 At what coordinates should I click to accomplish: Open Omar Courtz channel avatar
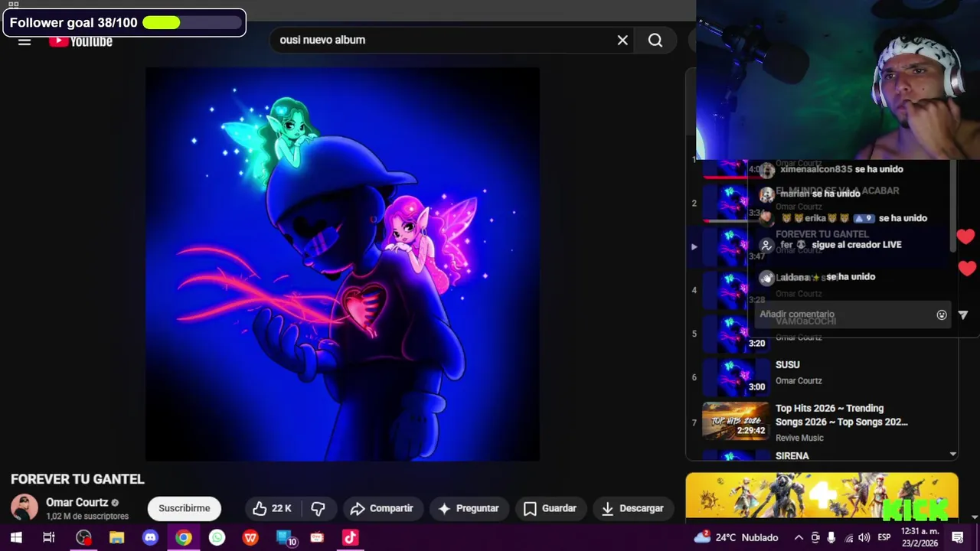pos(24,508)
